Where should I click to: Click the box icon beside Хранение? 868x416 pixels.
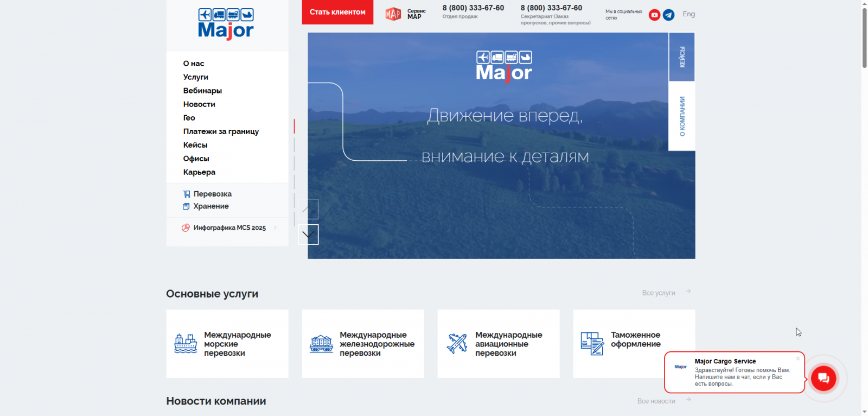tap(186, 206)
